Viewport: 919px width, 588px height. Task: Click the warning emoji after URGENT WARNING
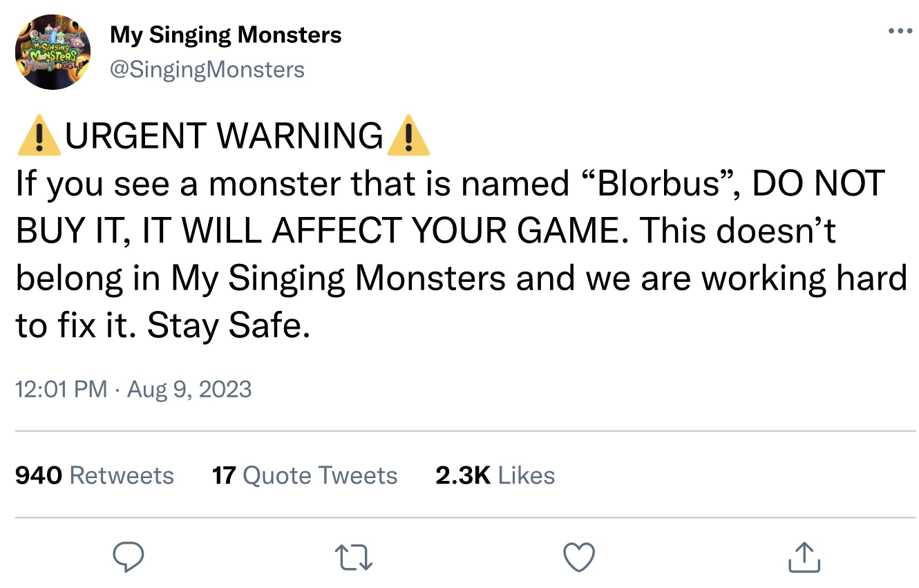click(406, 135)
